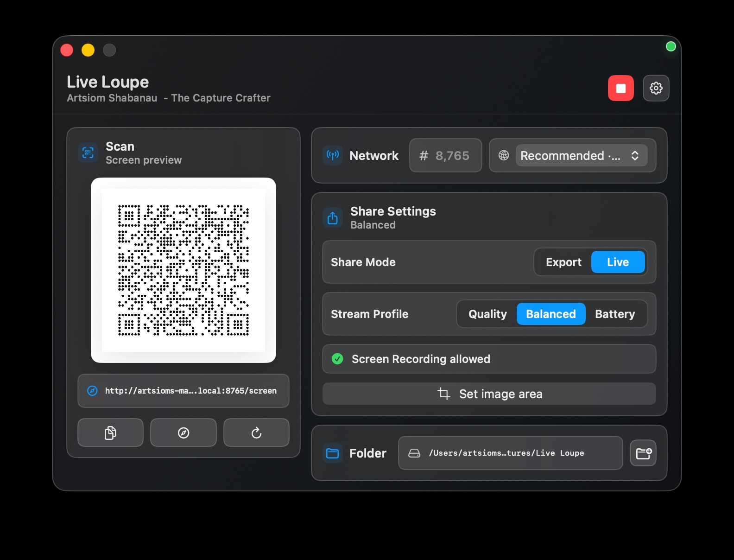Viewport: 734px width, 560px height.
Task: Click the Share Mode label
Action: [363, 262]
